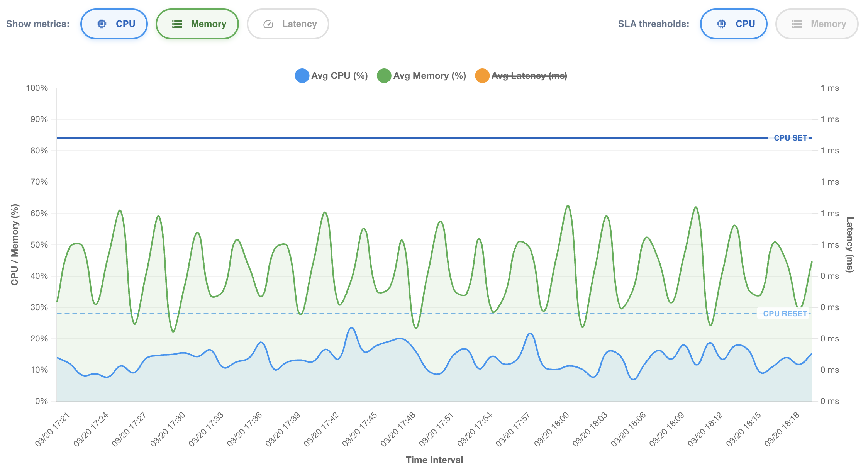
Task: Click the CPU RESET dashed line label
Action: pos(785,314)
